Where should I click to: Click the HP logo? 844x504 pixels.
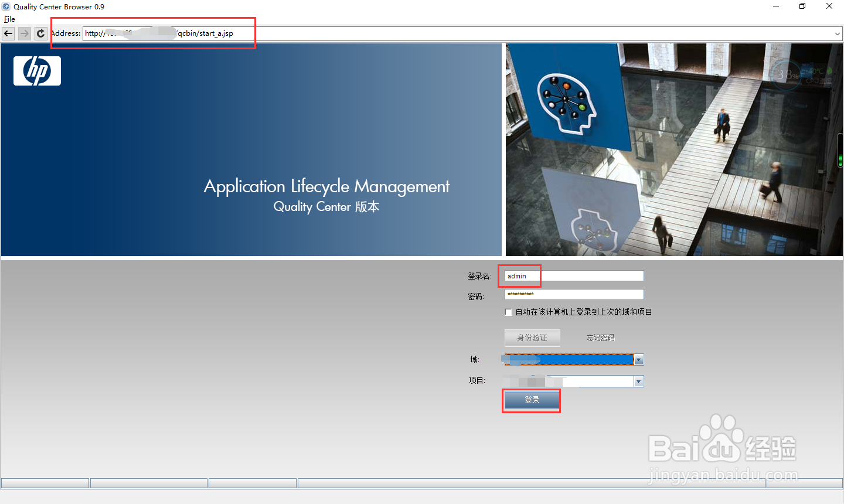[37, 71]
